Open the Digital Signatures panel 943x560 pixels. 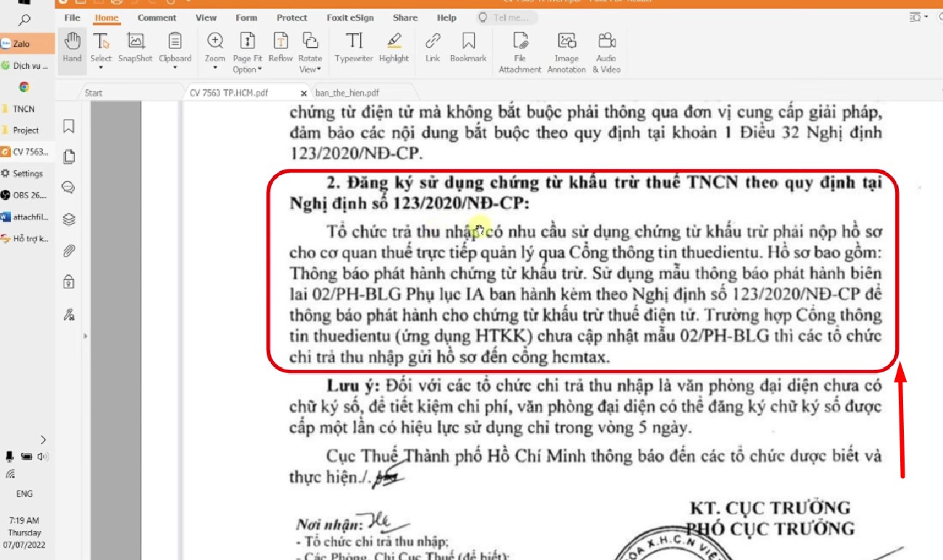pyautogui.click(x=69, y=314)
